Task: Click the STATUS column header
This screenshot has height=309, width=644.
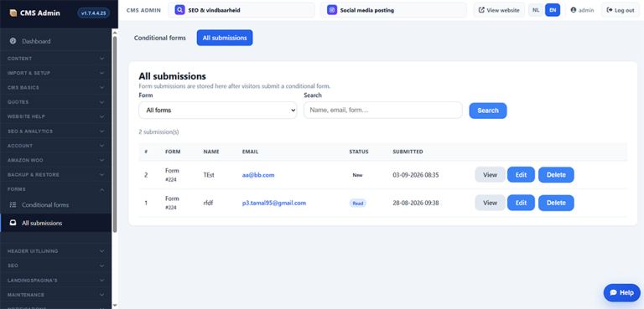Action: point(359,152)
